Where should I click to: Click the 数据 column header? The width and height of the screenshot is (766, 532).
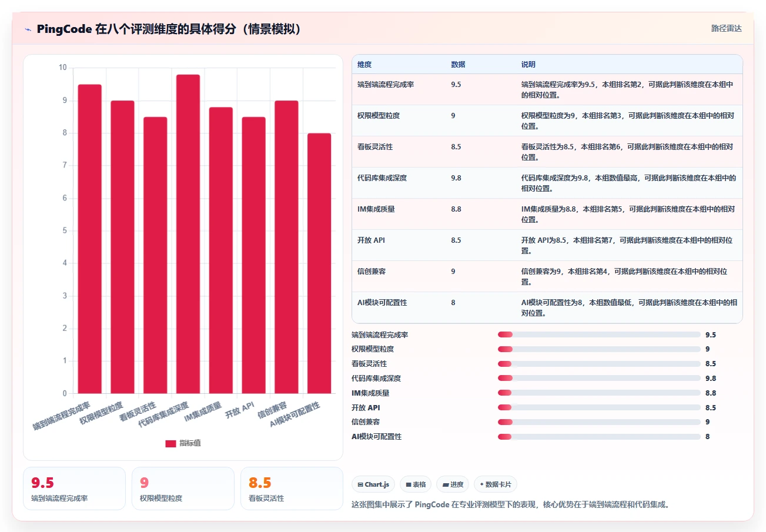tap(459, 65)
